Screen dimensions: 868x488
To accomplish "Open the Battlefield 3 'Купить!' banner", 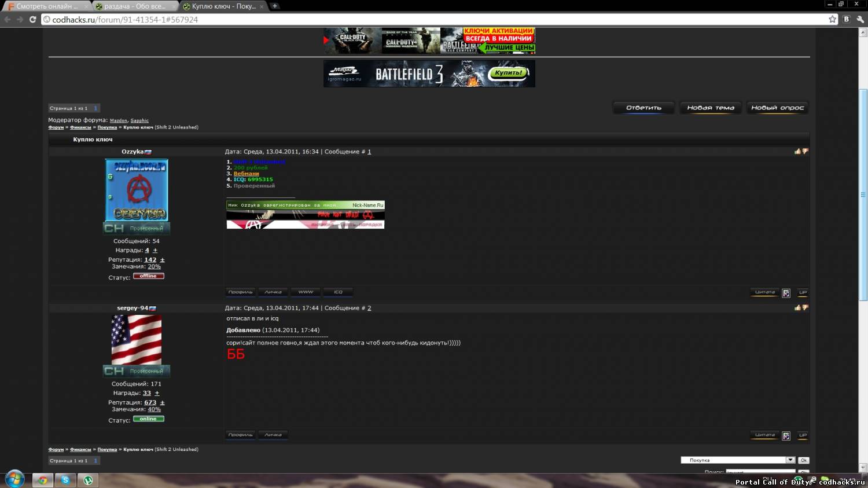I will click(x=429, y=74).
